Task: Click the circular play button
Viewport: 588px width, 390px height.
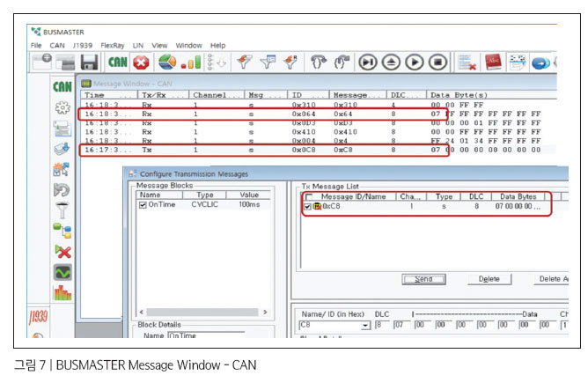Action: (415, 62)
